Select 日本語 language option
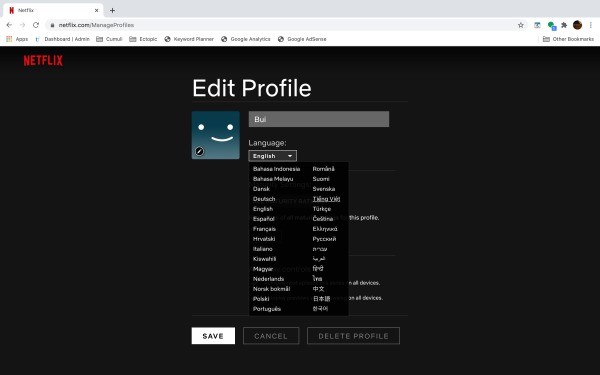Image resolution: width=600 pixels, height=375 pixels. [x=321, y=299]
